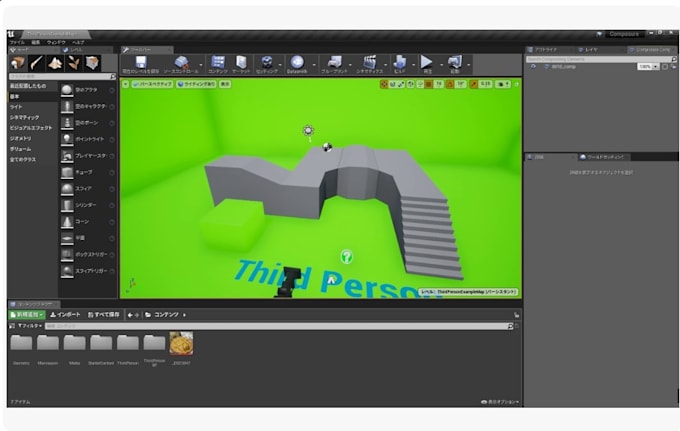Click the Import button in content browser
680x431 pixels.
65,315
